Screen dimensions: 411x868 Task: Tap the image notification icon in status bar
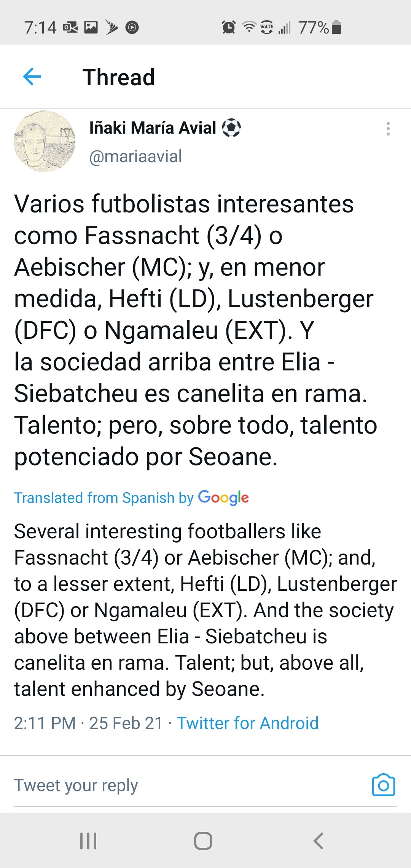tap(91, 27)
